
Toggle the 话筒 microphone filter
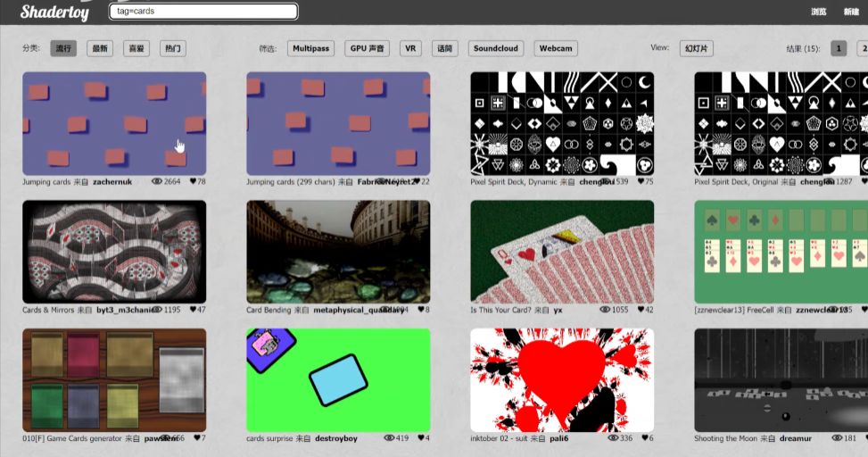pos(444,48)
